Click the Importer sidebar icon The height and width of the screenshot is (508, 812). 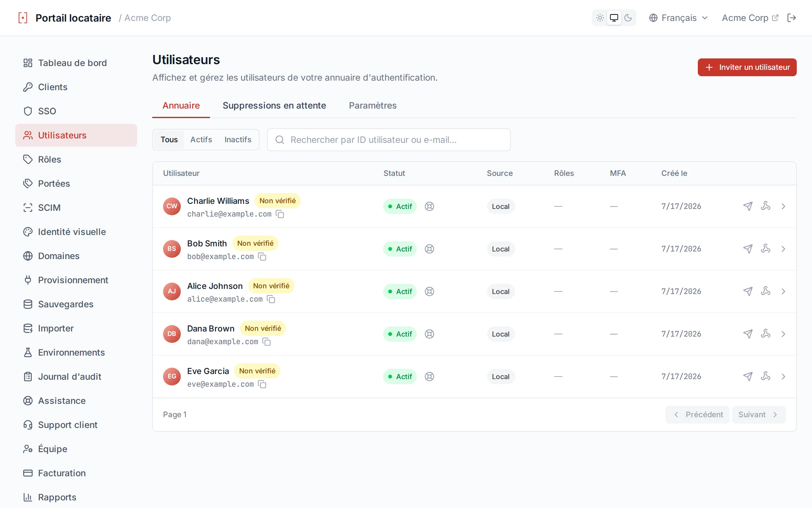click(28, 328)
